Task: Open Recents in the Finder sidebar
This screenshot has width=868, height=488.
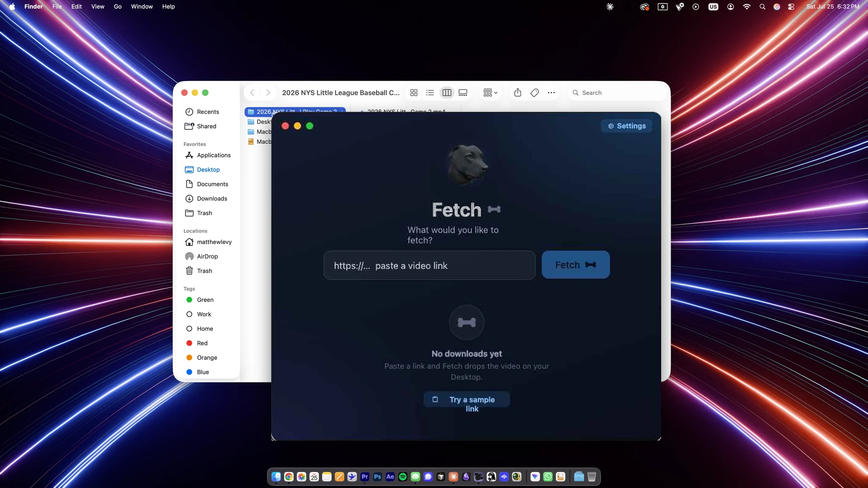Action: pos(208,112)
